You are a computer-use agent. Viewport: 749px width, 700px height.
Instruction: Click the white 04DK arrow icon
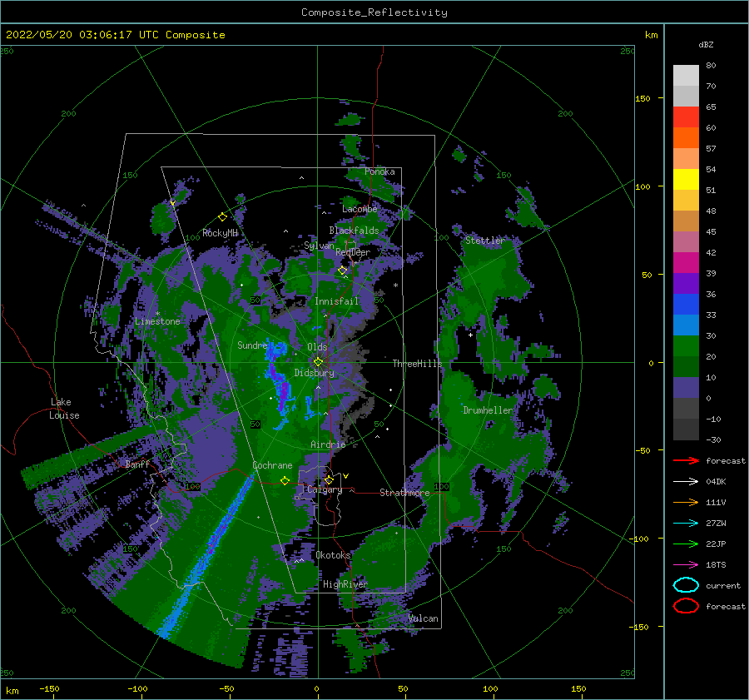tap(686, 482)
